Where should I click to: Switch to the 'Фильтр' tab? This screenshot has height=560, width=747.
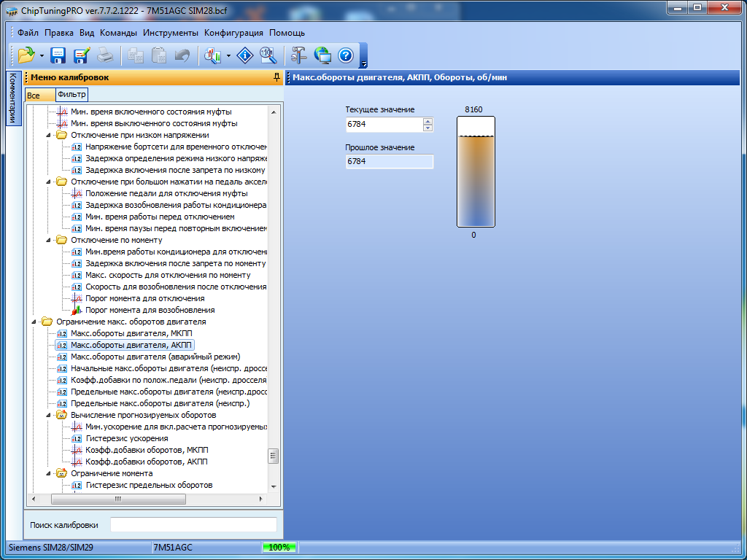click(x=71, y=94)
